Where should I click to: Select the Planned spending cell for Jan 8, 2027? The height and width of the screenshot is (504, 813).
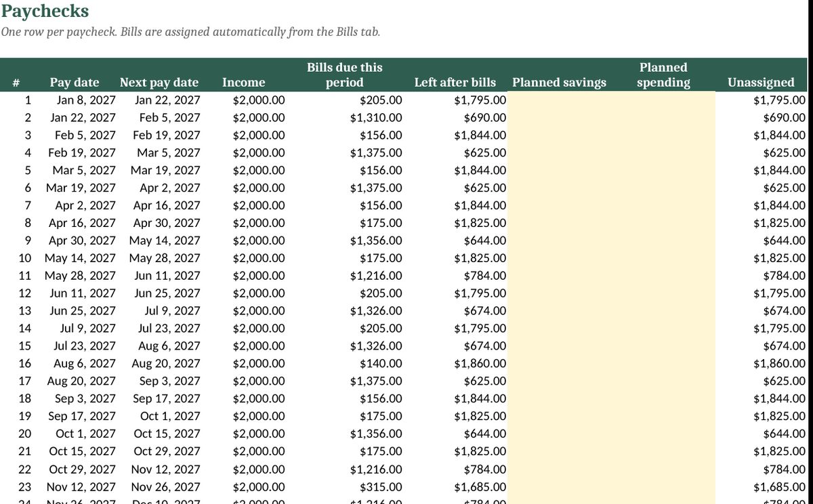click(663, 100)
